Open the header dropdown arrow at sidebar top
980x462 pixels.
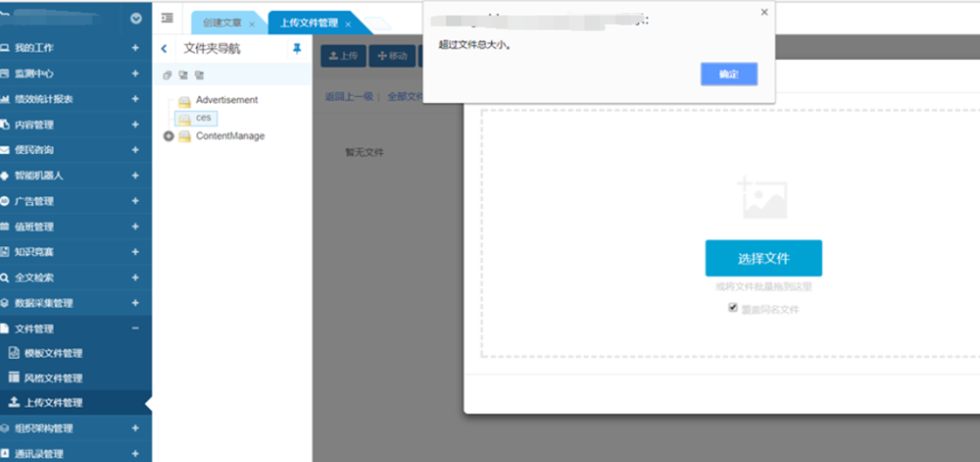click(x=135, y=19)
